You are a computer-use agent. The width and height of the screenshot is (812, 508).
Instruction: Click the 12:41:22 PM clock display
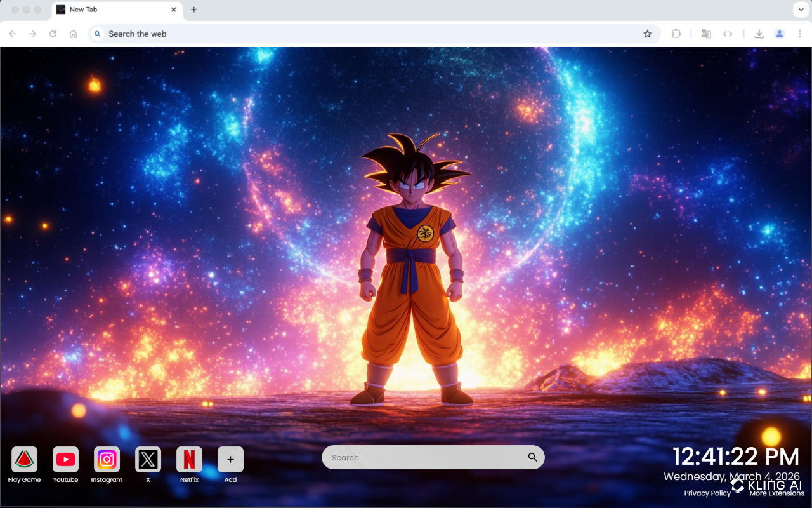click(x=736, y=457)
